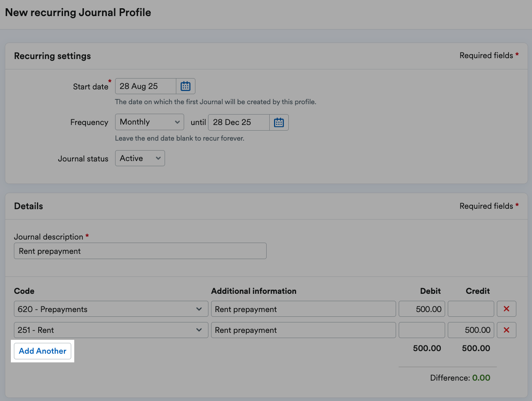Open the Start date calendar picker
Screen dimensions: 532x401
(185, 86)
